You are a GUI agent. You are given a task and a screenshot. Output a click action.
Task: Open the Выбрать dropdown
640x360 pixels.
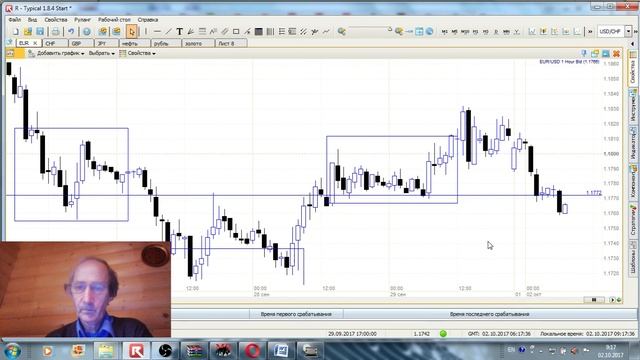click(x=102, y=53)
